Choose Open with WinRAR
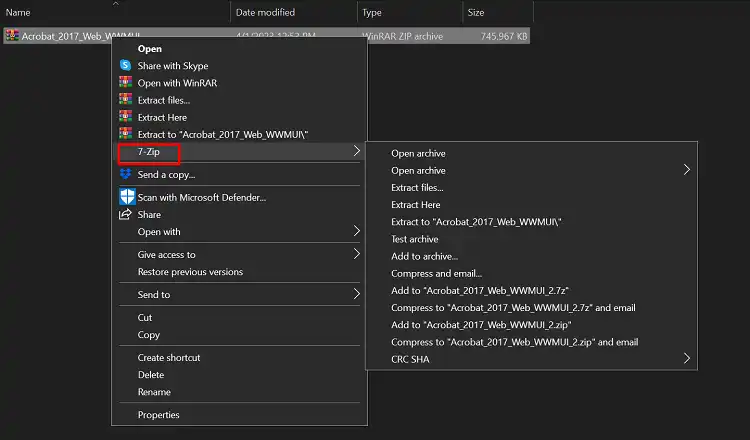 pyautogui.click(x=177, y=83)
